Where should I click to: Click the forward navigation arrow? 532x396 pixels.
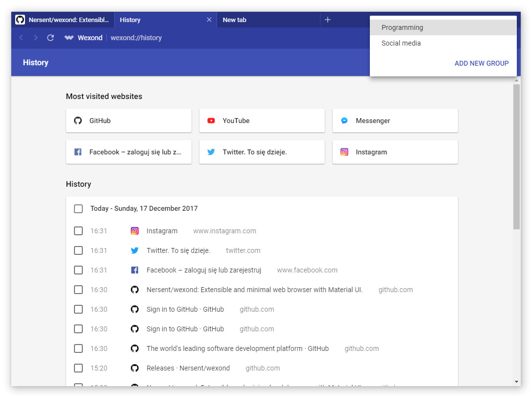(36, 38)
